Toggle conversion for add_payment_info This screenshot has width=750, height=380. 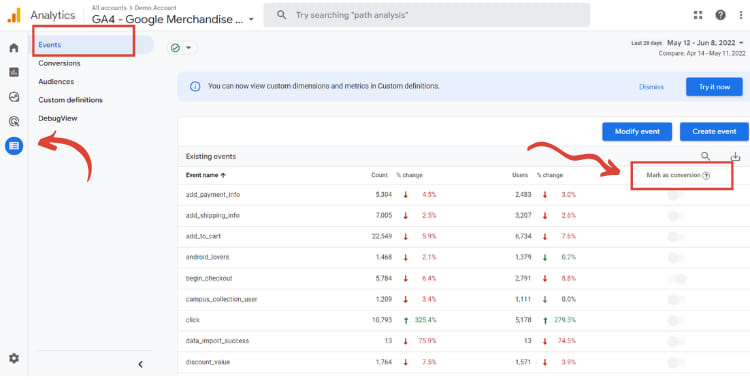pyautogui.click(x=675, y=195)
